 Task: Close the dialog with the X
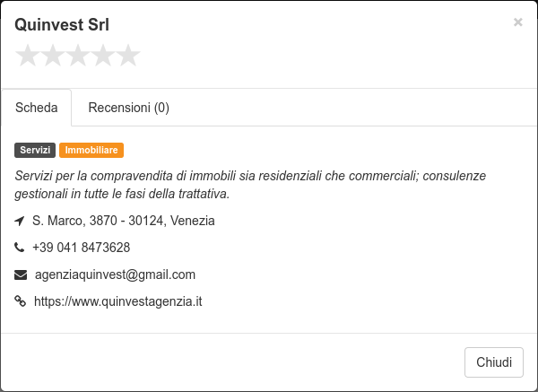(x=517, y=22)
